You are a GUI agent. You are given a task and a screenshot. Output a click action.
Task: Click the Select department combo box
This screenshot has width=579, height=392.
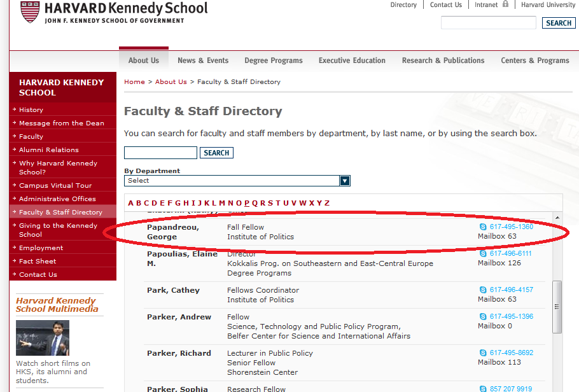pos(237,181)
